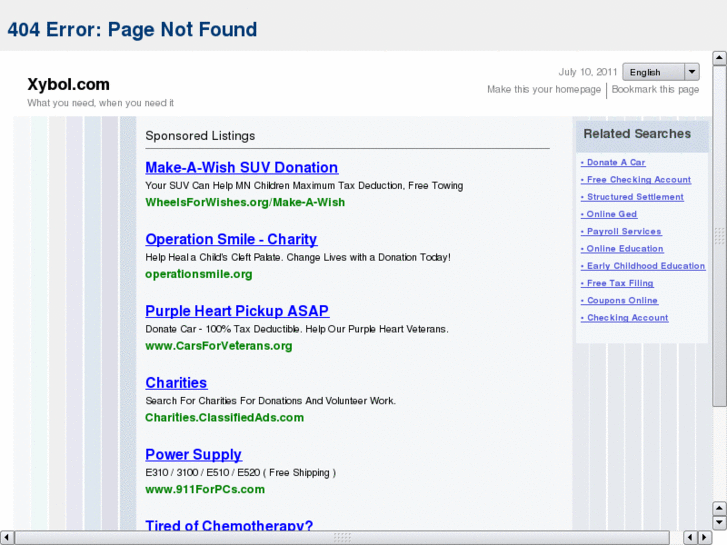Click 'Search For Charities For Donations' description
Image resolution: width=727 pixels, height=545 pixels.
point(270,401)
